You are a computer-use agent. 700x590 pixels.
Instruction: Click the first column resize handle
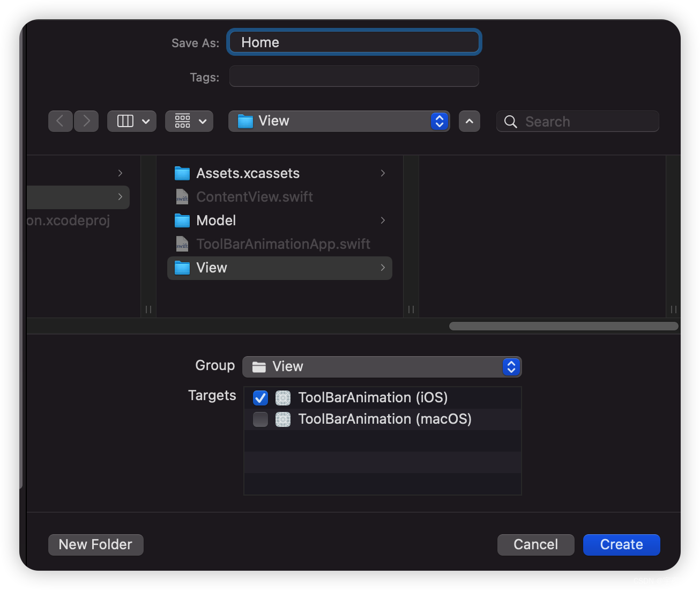click(148, 309)
